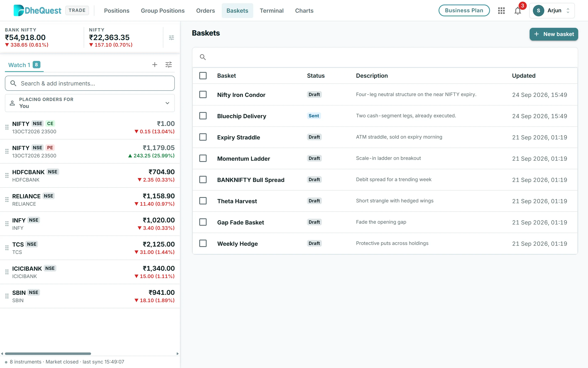
Task: Expand the Placing Orders For dropdown
Action: [90, 103]
